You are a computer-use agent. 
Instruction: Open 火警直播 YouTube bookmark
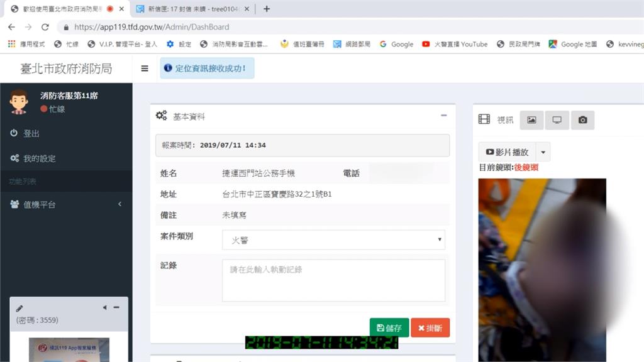click(x=455, y=44)
